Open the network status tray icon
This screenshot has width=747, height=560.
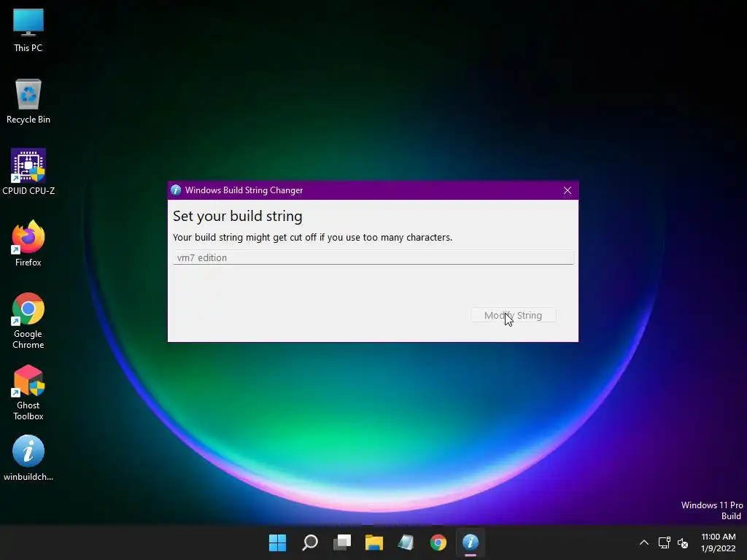coord(664,542)
